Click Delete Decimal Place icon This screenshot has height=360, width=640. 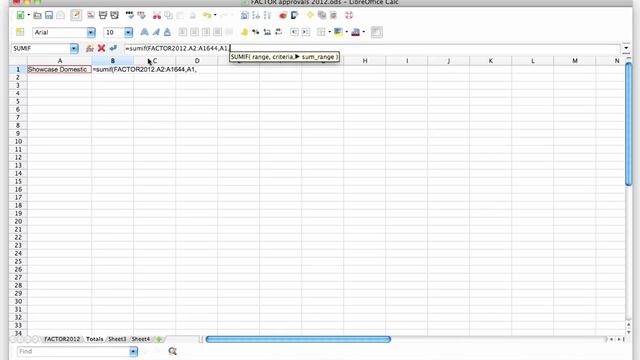279,32
